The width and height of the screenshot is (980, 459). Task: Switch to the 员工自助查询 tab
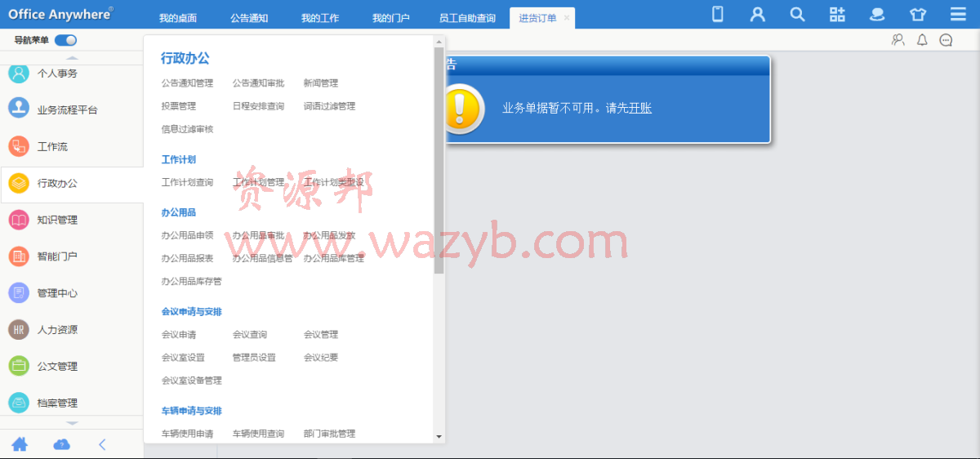[x=467, y=18]
